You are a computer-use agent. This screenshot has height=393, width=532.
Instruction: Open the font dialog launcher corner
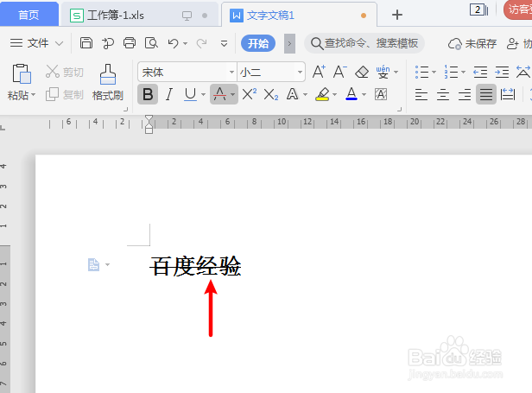[x=399, y=109]
